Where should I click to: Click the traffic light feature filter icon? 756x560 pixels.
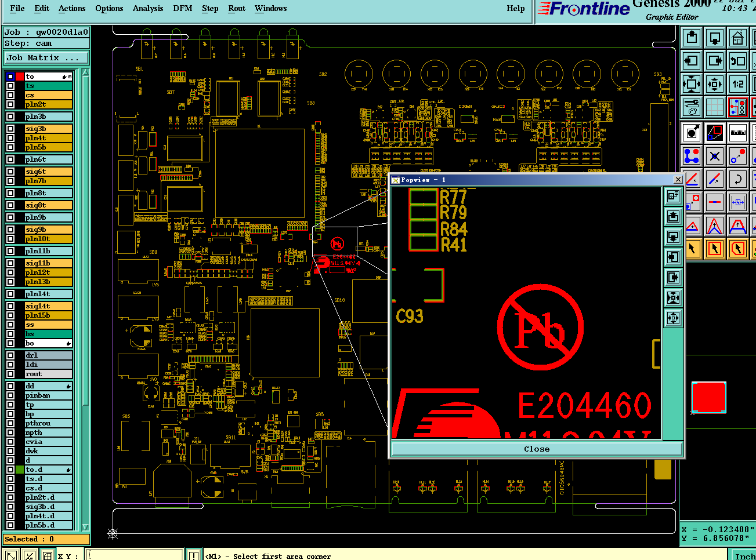point(737,107)
